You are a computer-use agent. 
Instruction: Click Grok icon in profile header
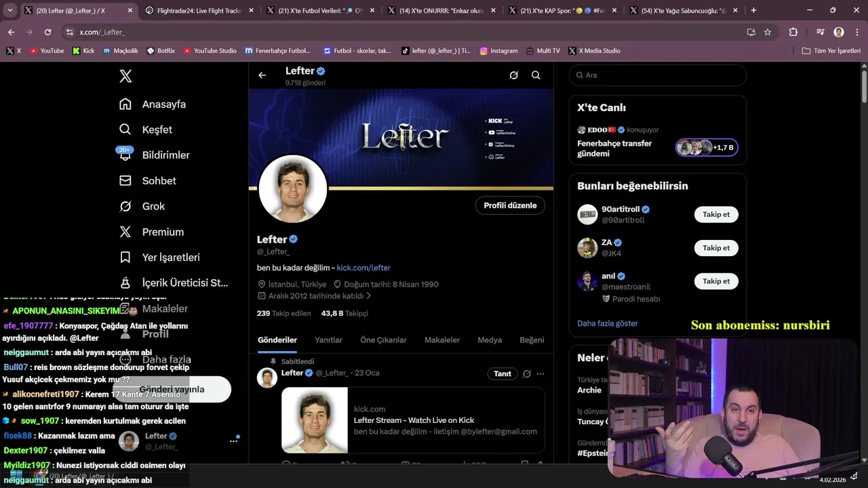coord(514,75)
